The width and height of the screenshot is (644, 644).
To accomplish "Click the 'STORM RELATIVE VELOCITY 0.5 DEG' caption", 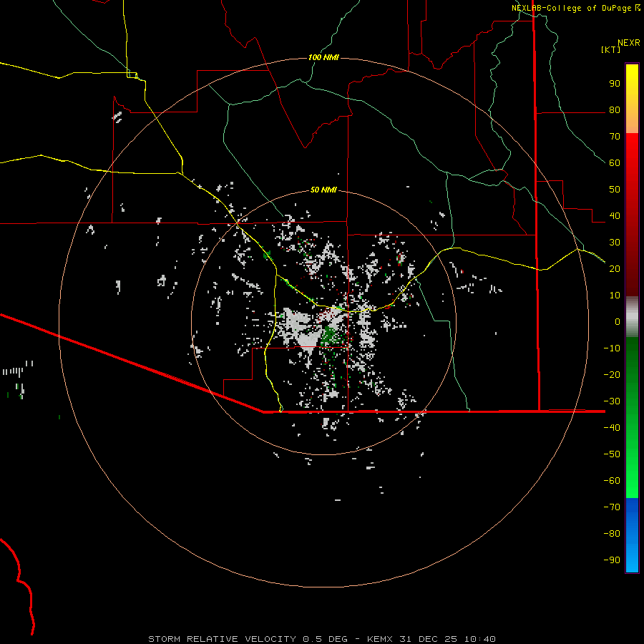I will tap(248, 639).
